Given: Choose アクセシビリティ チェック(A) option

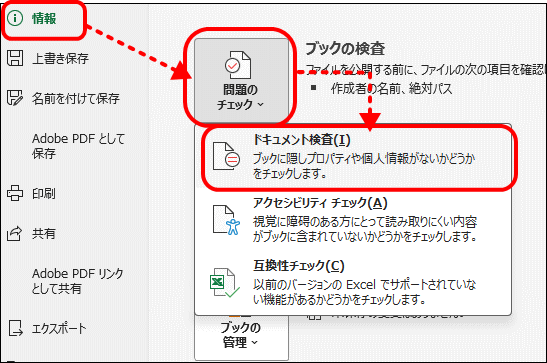Looking at the screenshot, I should point(353,219).
